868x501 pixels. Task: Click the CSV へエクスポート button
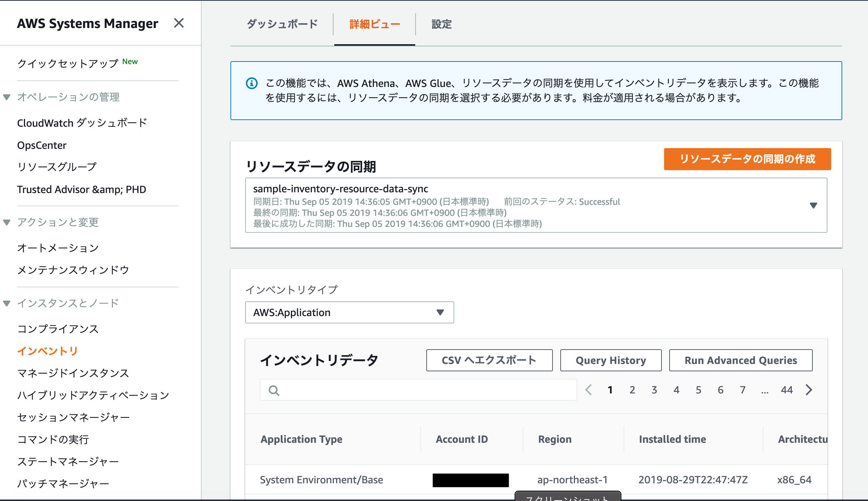tap(489, 360)
